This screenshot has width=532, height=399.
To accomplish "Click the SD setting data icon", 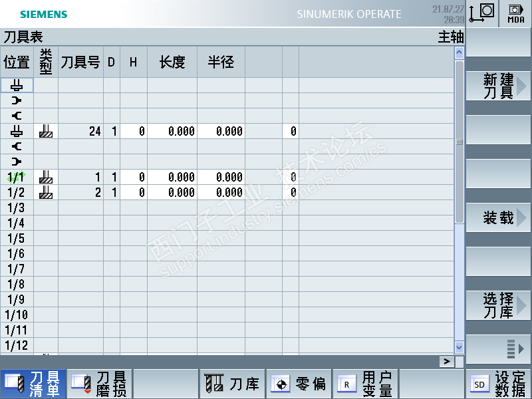I will point(479,384).
